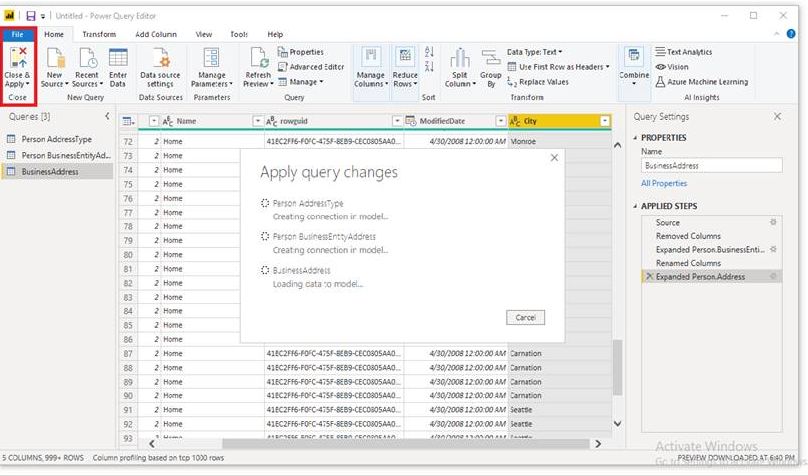Open query Properties
This screenshot has width=808, height=476.
click(301, 52)
